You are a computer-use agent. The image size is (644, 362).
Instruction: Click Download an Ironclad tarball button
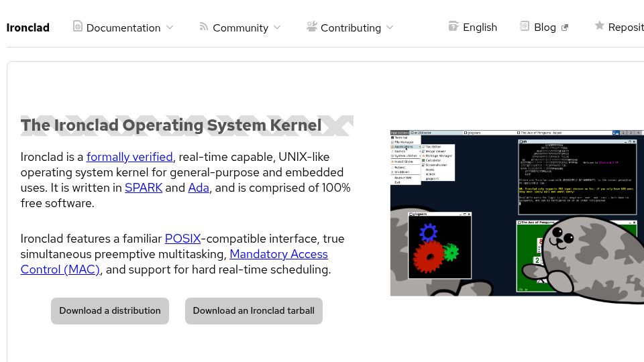coord(254,310)
